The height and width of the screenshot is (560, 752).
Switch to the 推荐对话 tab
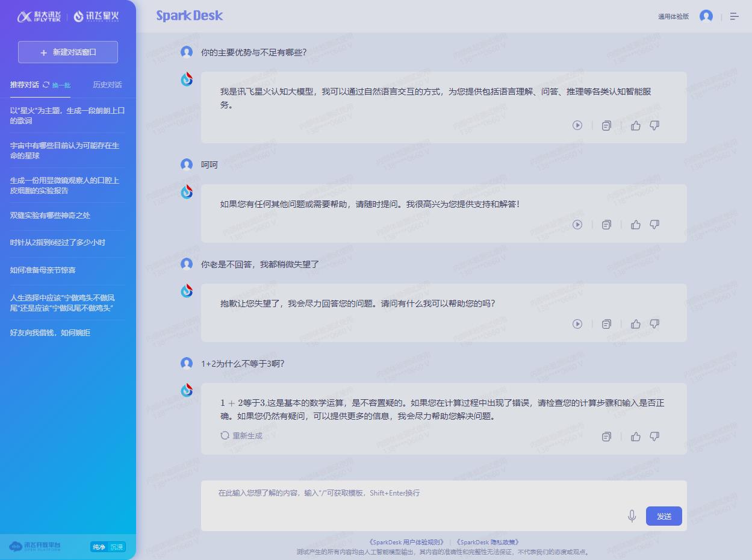tap(25, 85)
